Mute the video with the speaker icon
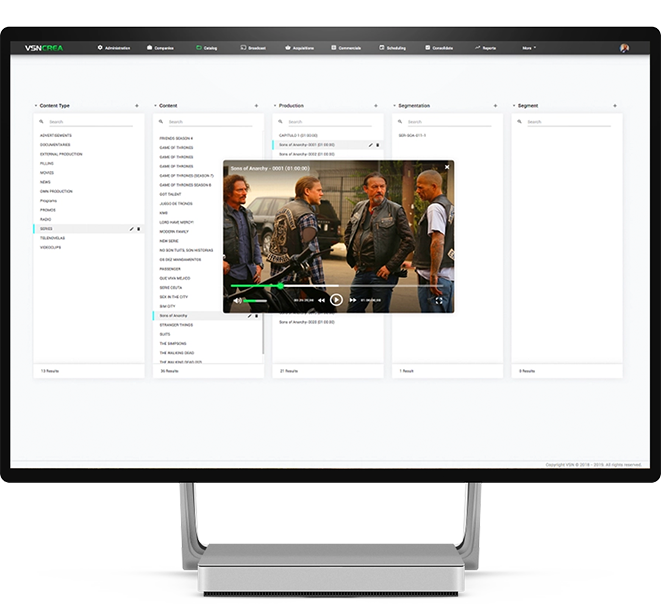This screenshot has height=604, width=661. pos(237,301)
